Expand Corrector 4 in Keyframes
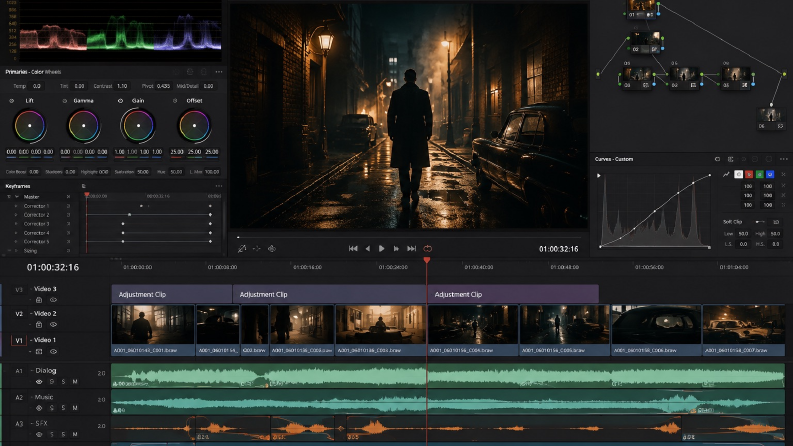Image resolution: width=793 pixels, height=446 pixels. 16,233
